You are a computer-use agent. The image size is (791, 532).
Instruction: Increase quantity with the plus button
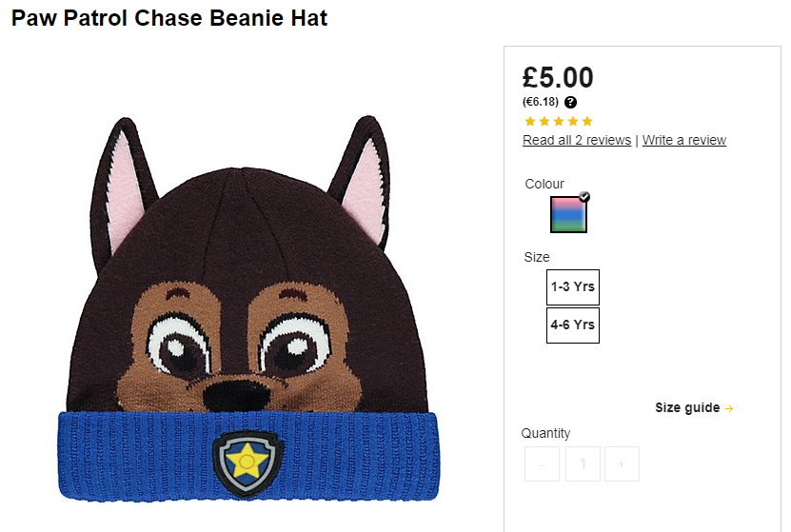tap(622, 463)
